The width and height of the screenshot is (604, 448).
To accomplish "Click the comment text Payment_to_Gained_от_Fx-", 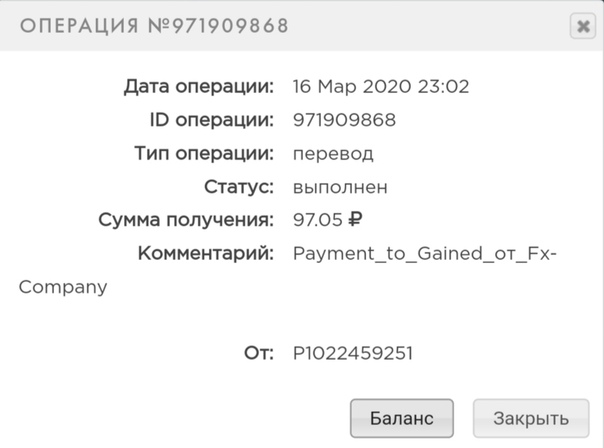I will (425, 253).
